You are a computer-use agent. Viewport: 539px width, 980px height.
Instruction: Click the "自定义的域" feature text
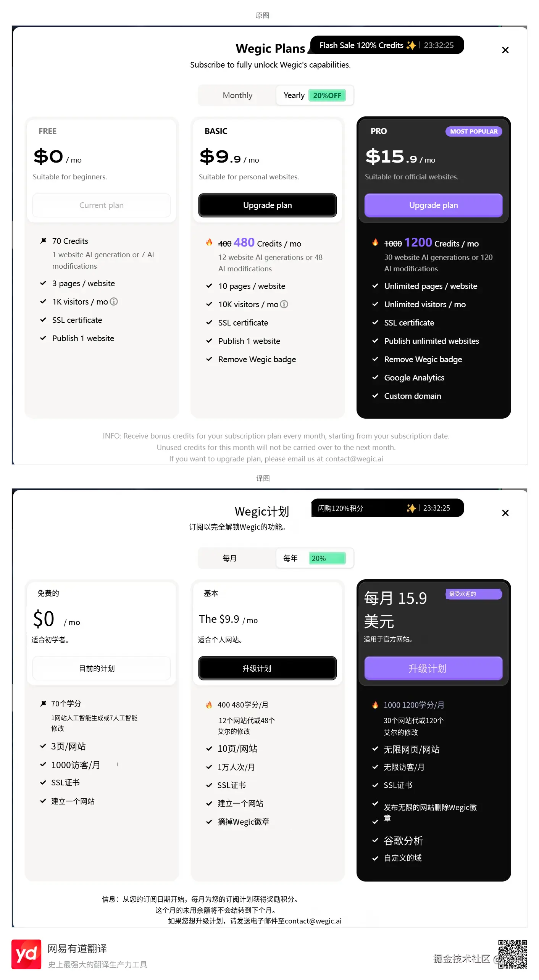pyautogui.click(x=402, y=858)
